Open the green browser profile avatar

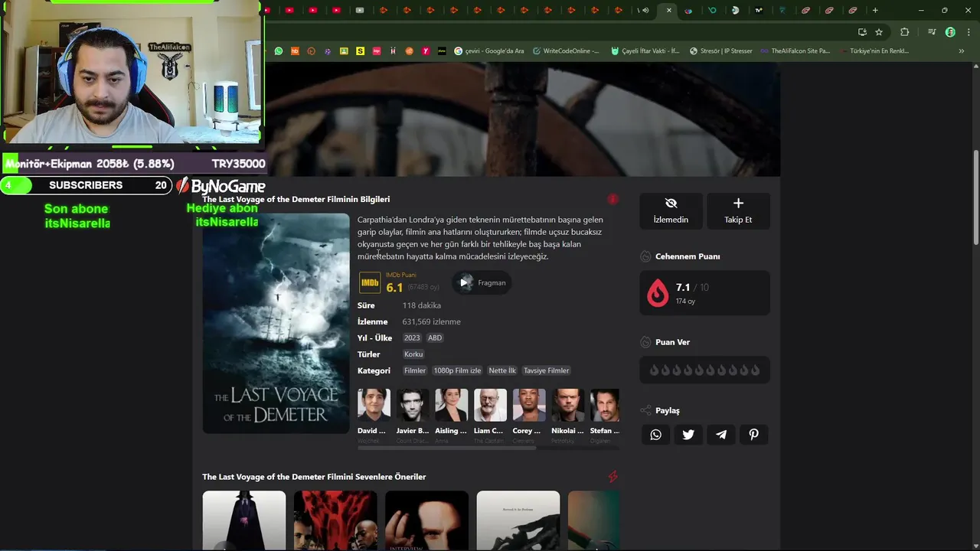point(950,32)
